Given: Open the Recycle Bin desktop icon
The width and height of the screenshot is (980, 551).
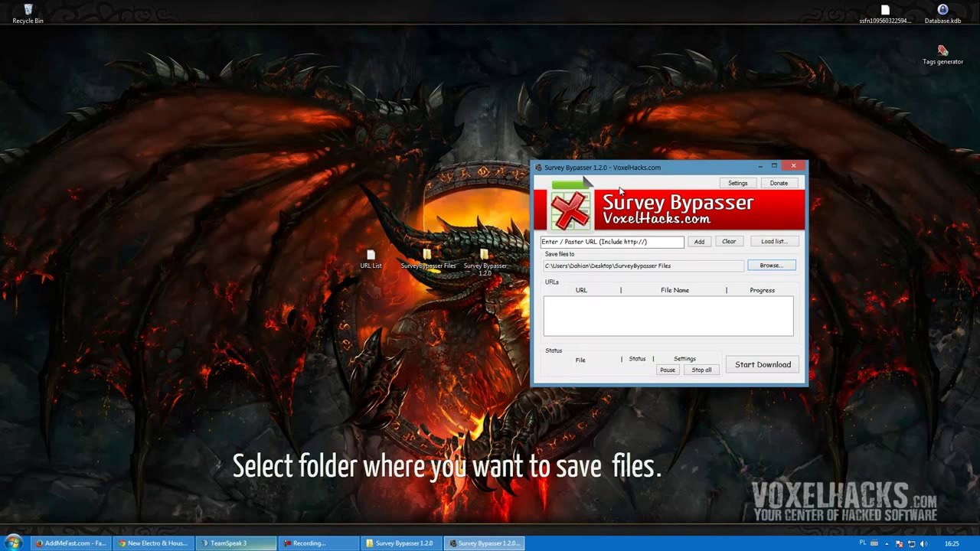Looking at the screenshot, I should 28,14.
